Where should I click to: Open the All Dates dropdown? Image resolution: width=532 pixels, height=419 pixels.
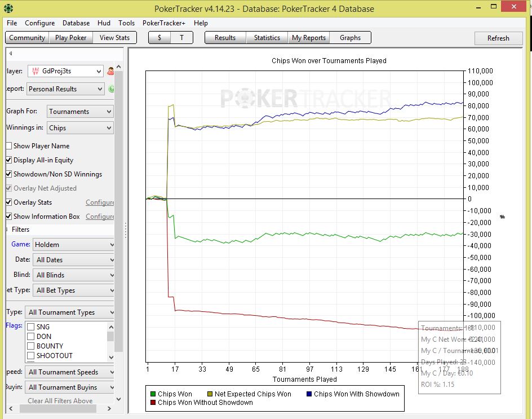(73, 260)
